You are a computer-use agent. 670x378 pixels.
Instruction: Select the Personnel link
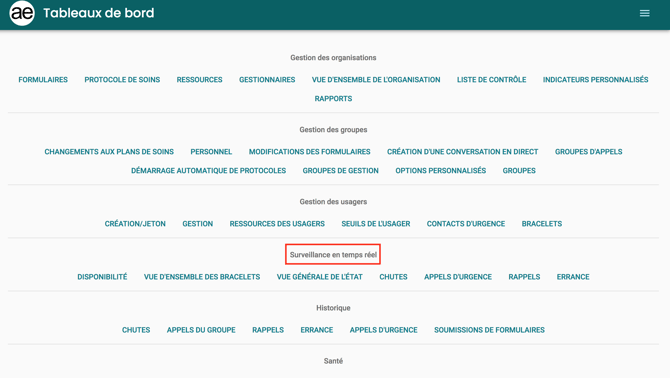(x=211, y=152)
